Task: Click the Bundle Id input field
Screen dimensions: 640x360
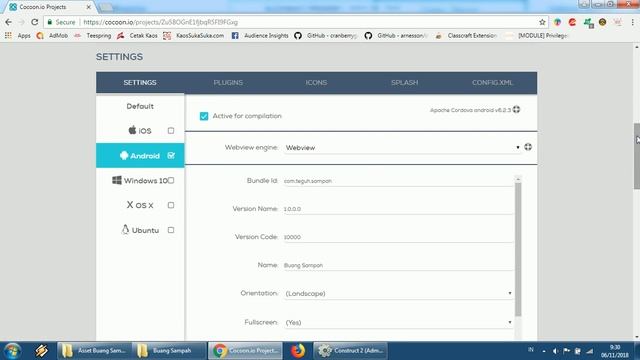Action: [398, 181]
